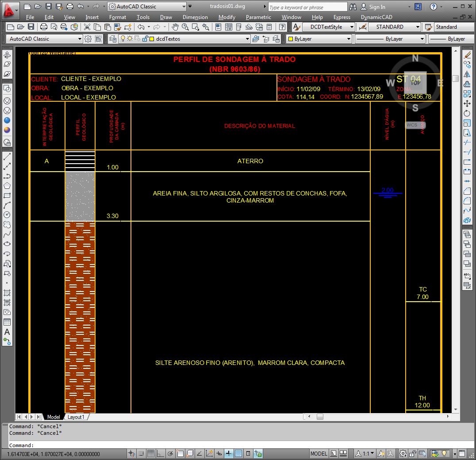
Task: Expand the workspace dropdown in Workspaces toolbar
Action: tap(80, 39)
